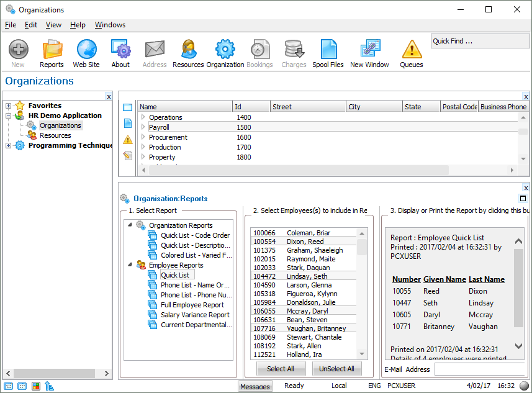Expand the Payroll organization row

click(143, 127)
